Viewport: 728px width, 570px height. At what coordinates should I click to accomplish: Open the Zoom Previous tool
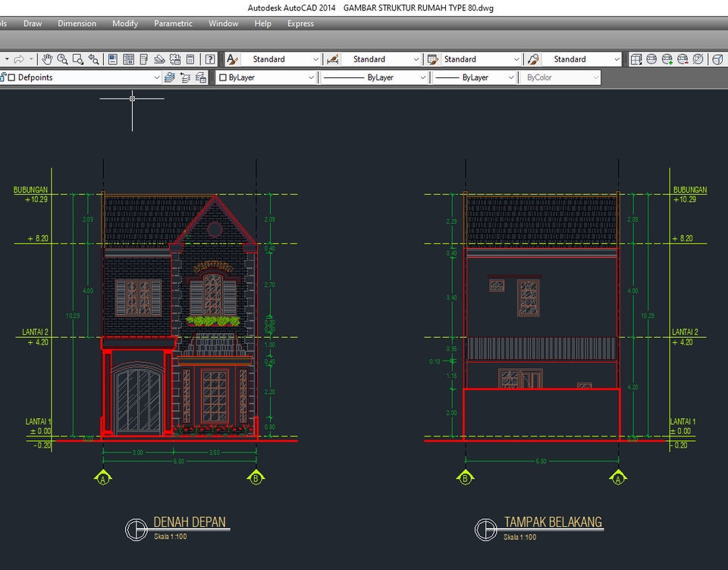[93, 58]
